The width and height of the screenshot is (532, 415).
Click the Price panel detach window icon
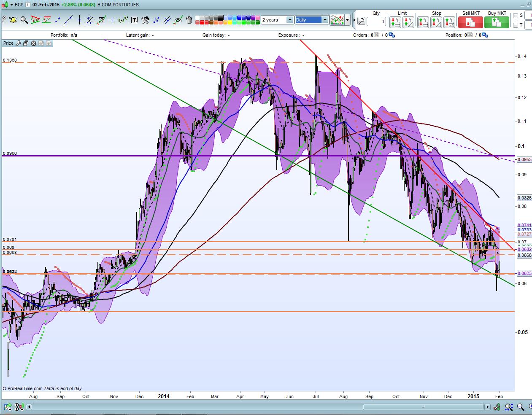[26, 43]
